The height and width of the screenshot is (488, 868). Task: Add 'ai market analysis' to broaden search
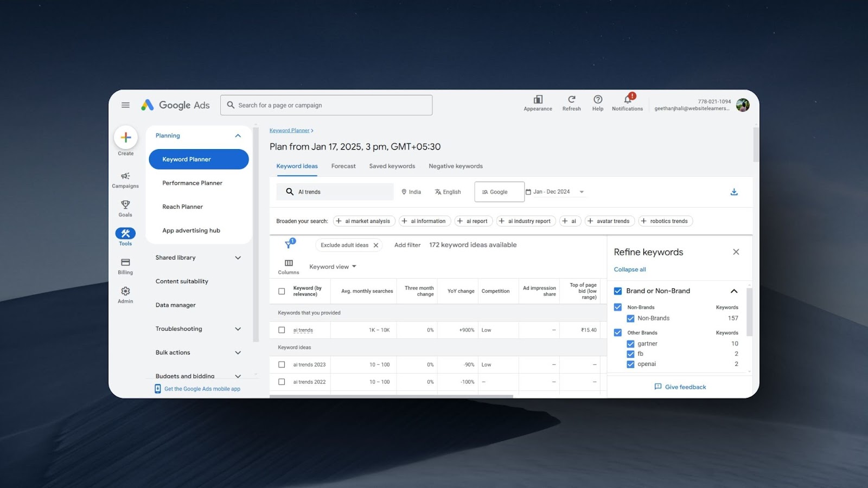pos(363,221)
